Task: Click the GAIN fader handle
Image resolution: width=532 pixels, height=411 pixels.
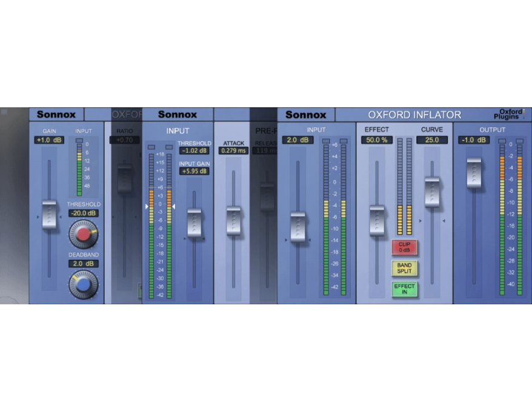Action: click(49, 215)
